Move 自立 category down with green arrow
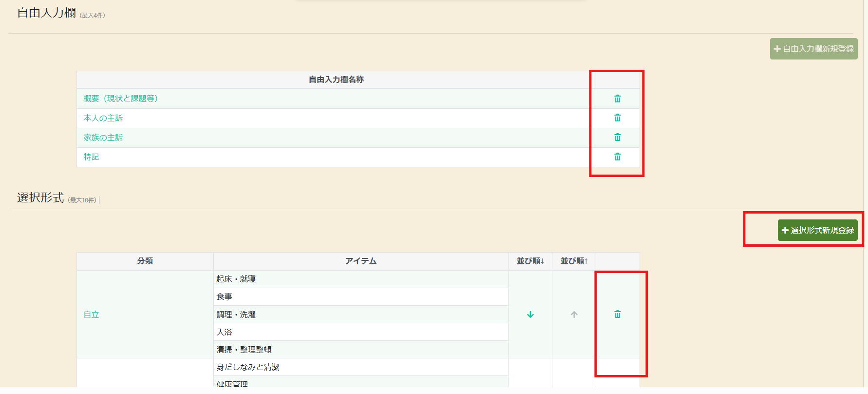This screenshot has height=394, width=868. point(530,315)
